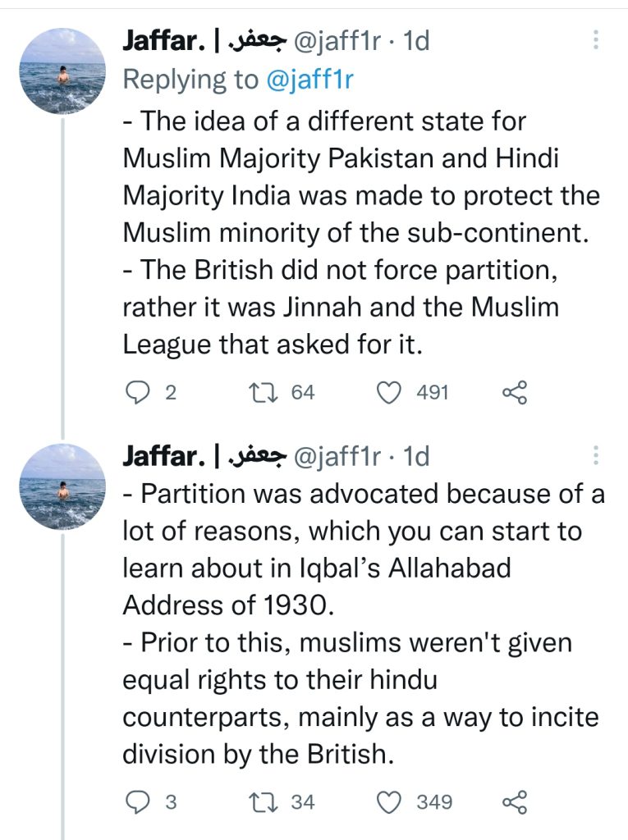Open the tweet text about Muslim League

[360, 232]
